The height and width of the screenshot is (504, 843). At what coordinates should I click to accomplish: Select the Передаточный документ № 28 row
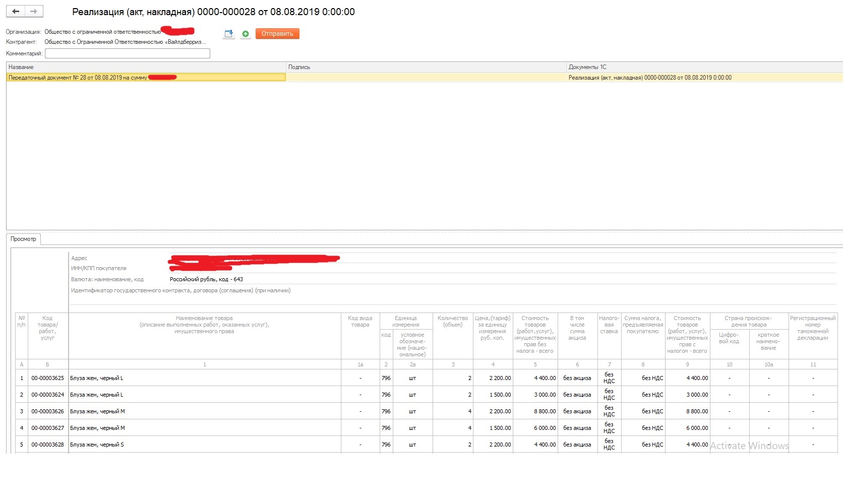(145, 78)
